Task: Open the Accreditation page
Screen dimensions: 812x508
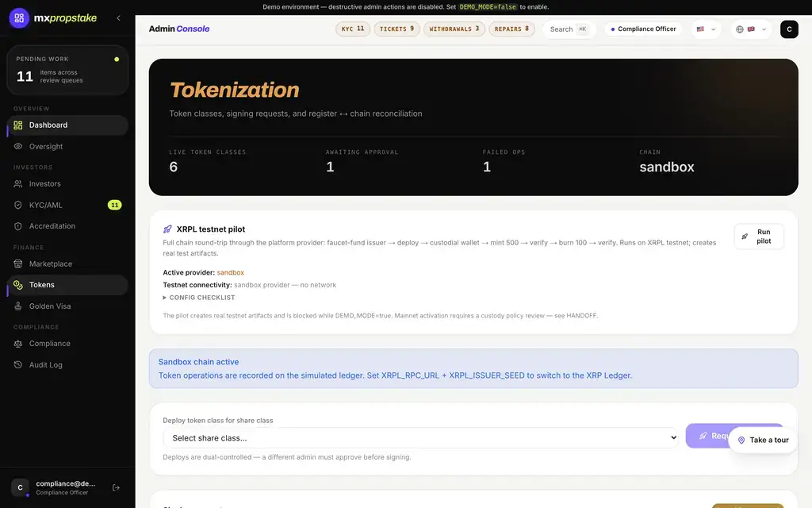Action: pyautogui.click(x=67, y=226)
